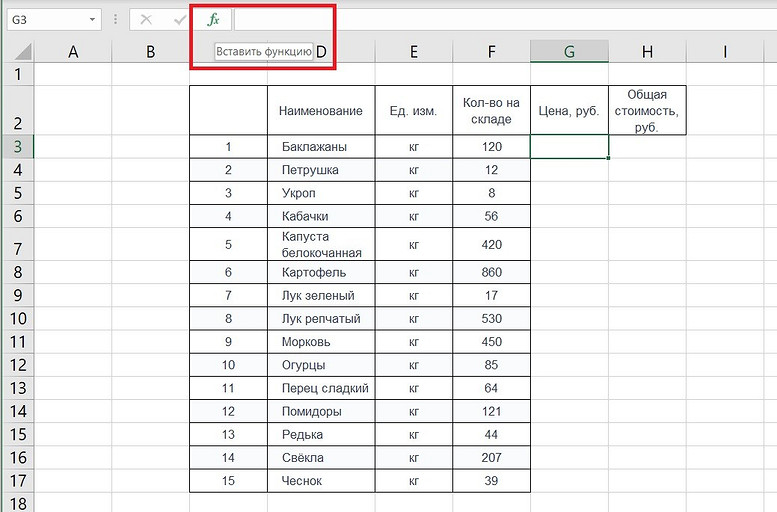The image size is (777, 512).
Task: Open the Name Box dropdown arrow
Action: [93, 20]
